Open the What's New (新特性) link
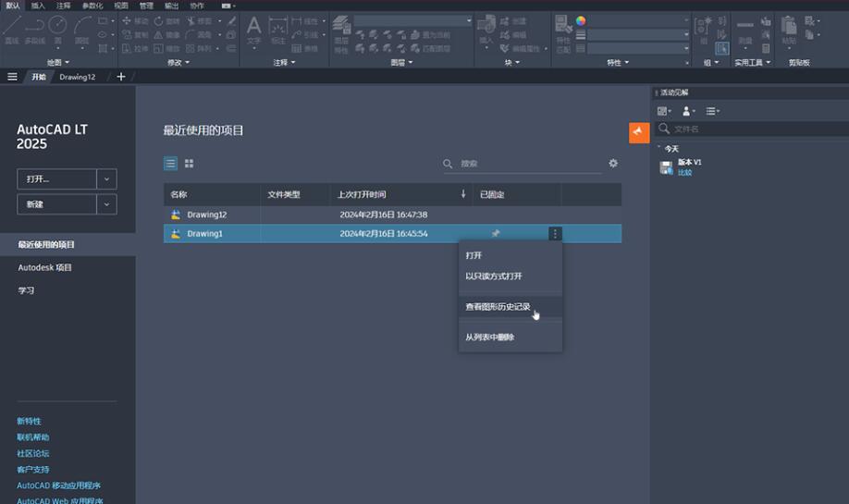Viewport: 849px width, 504px height. click(29, 421)
